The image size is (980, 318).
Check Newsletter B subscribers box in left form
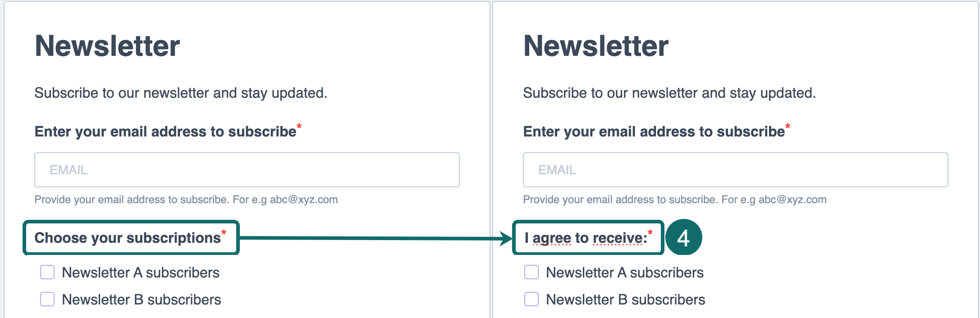tap(47, 300)
